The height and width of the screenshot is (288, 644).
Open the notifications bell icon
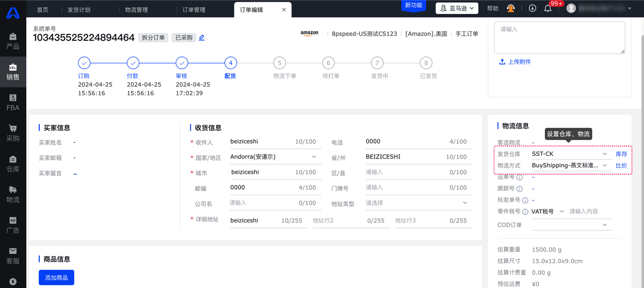point(548,8)
